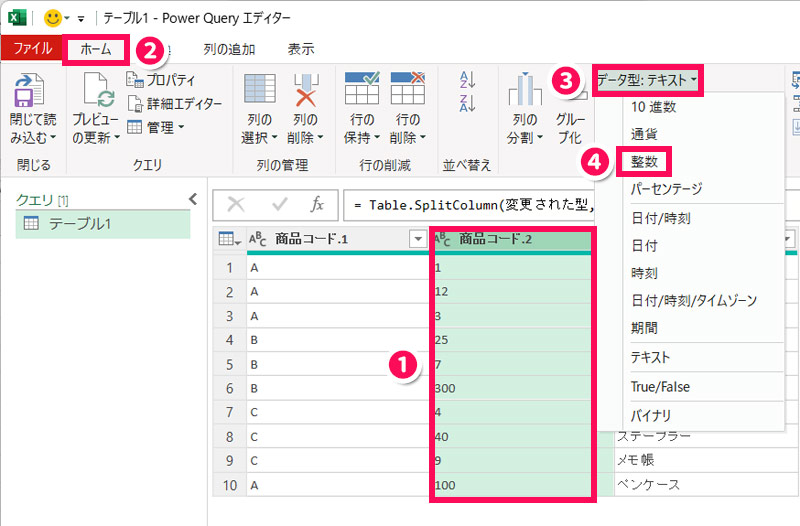
Task: Choose 通貨 data type
Action: pos(644,134)
